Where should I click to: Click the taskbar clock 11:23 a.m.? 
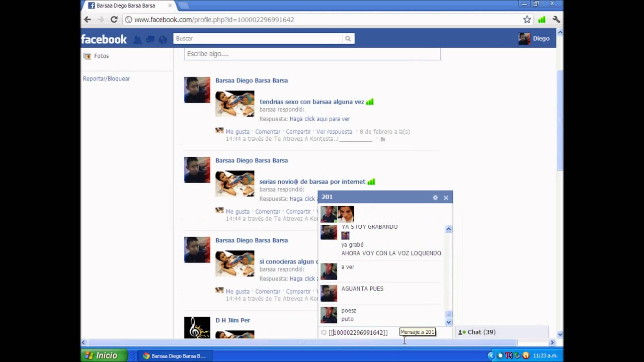(x=545, y=356)
